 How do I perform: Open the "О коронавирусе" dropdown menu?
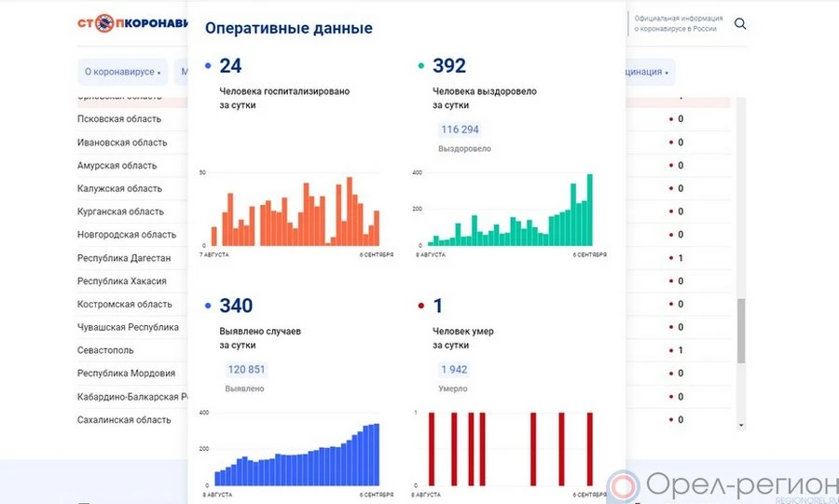[x=122, y=72]
